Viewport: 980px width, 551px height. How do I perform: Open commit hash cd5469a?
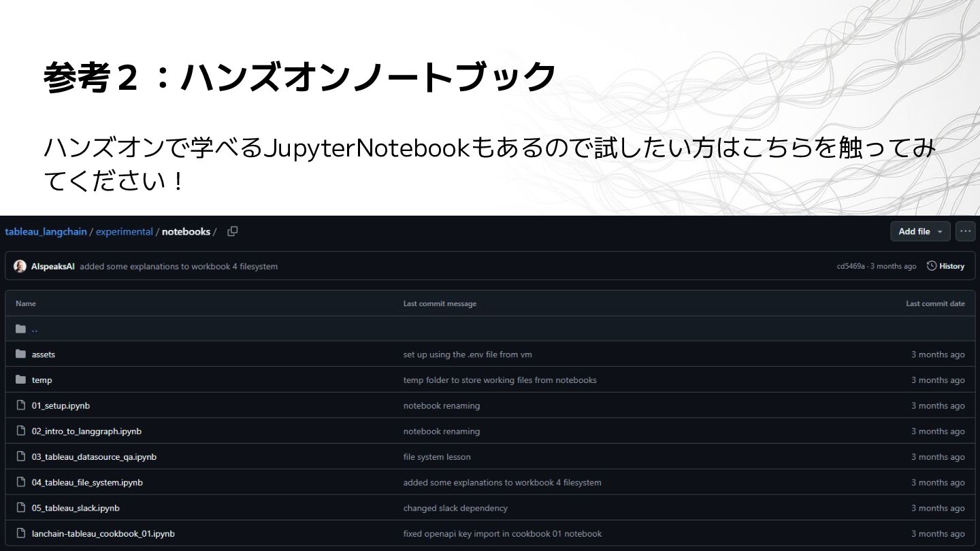point(851,266)
